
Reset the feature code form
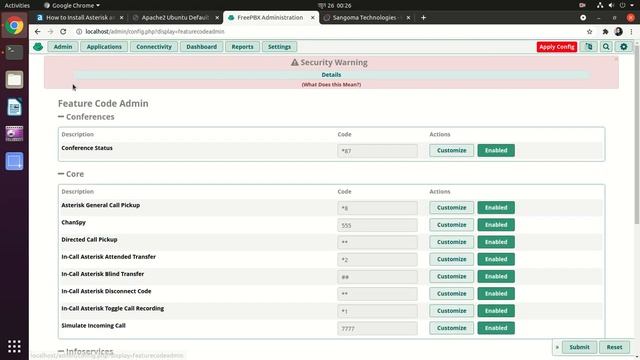click(x=614, y=347)
